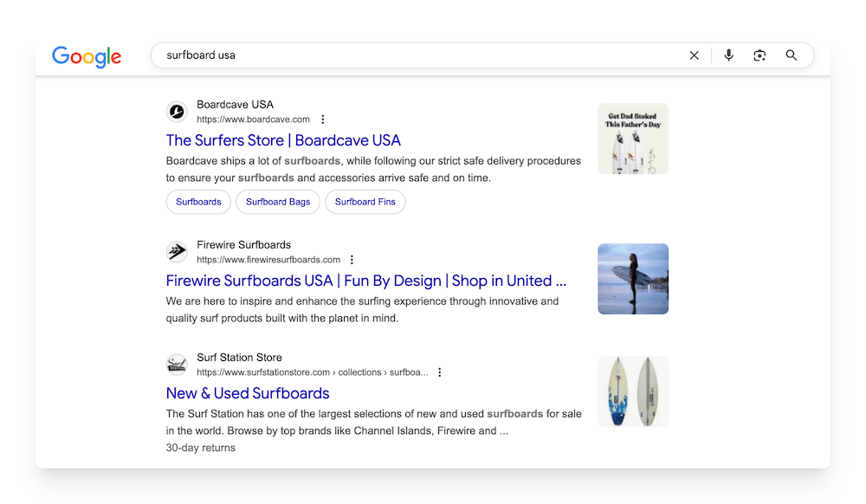Viewport: 866px width, 504px height.
Task: Clear the search box with X icon
Action: (694, 55)
